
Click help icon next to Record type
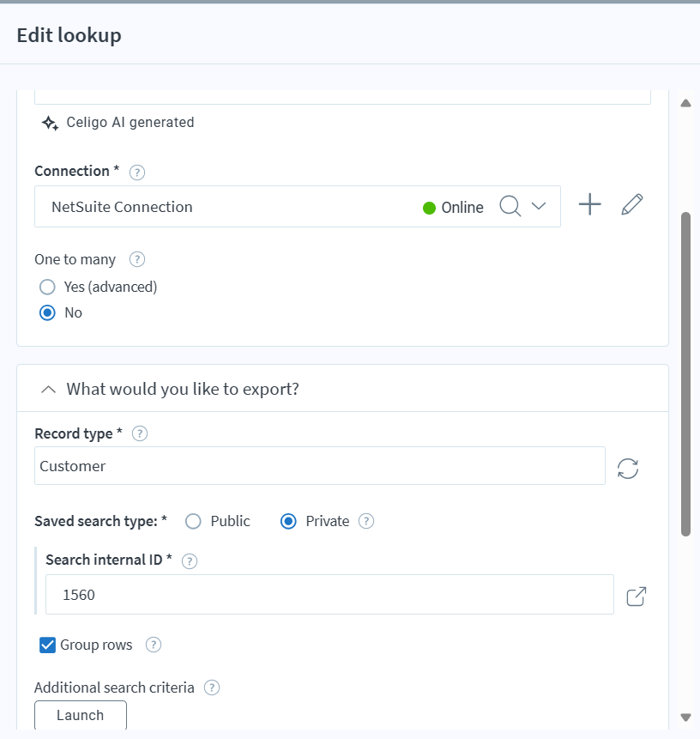(140, 434)
